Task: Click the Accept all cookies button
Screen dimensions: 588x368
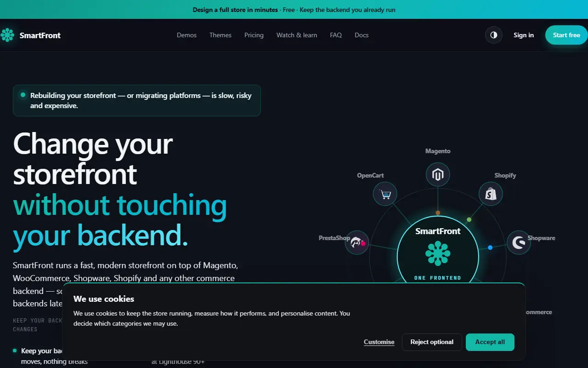Action: click(x=490, y=342)
